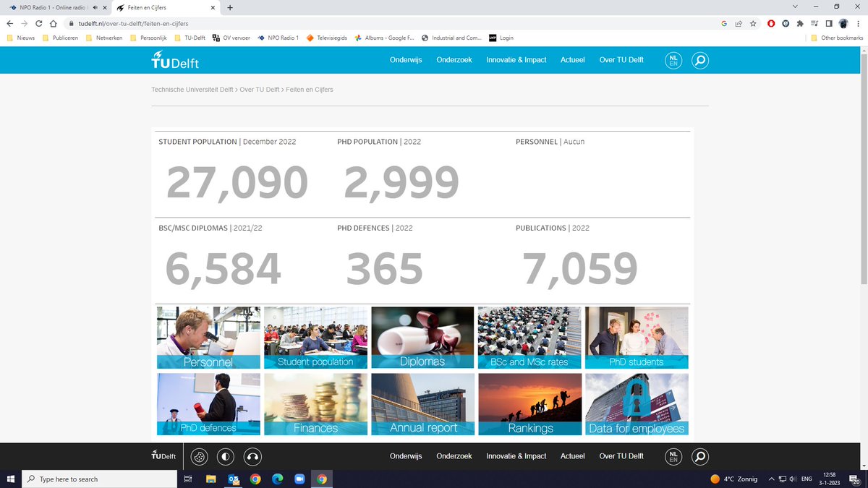Go back using the browser back arrow
The width and height of the screenshot is (868, 488).
point(9,23)
